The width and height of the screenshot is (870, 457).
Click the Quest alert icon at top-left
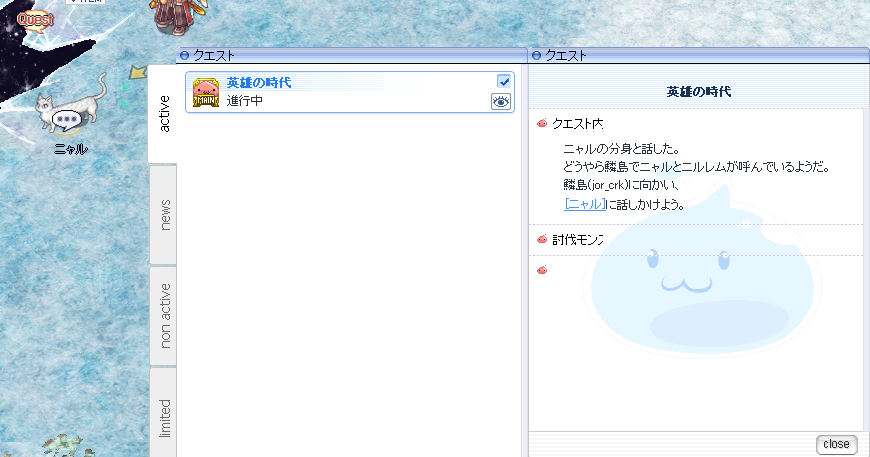35,18
